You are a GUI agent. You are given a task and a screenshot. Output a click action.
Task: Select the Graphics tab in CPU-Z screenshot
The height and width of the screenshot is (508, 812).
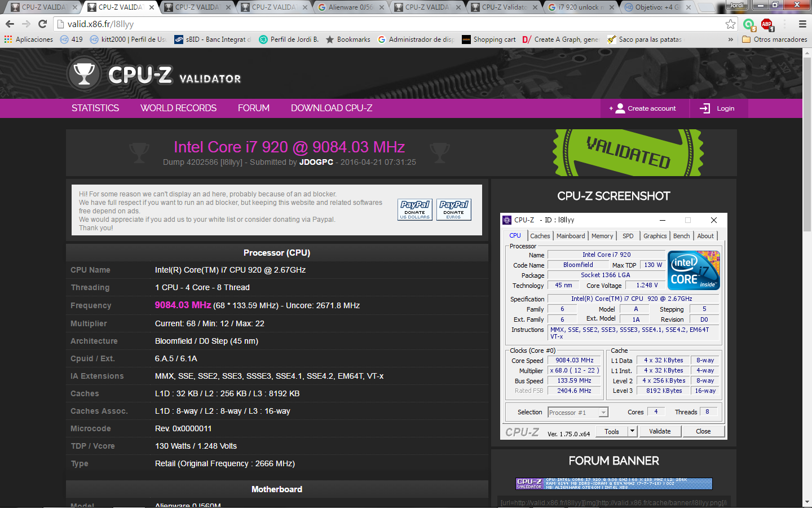pyautogui.click(x=655, y=236)
